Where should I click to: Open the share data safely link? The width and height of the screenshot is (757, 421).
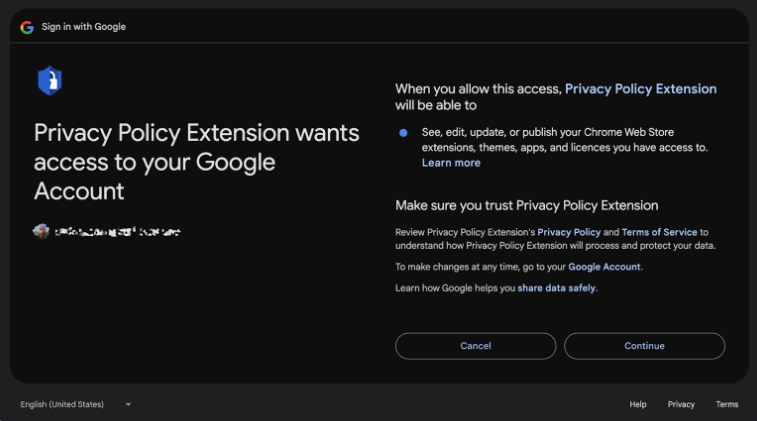coord(557,288)
